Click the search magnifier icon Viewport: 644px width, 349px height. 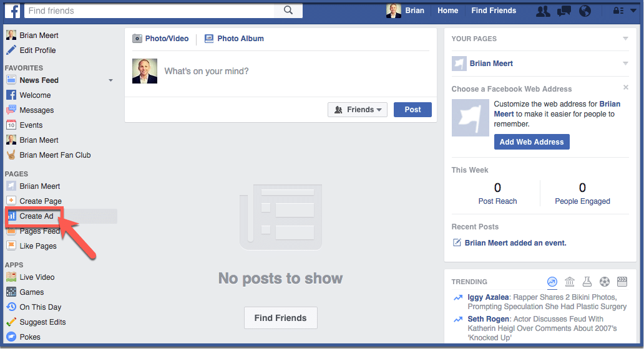click(288, 10)
